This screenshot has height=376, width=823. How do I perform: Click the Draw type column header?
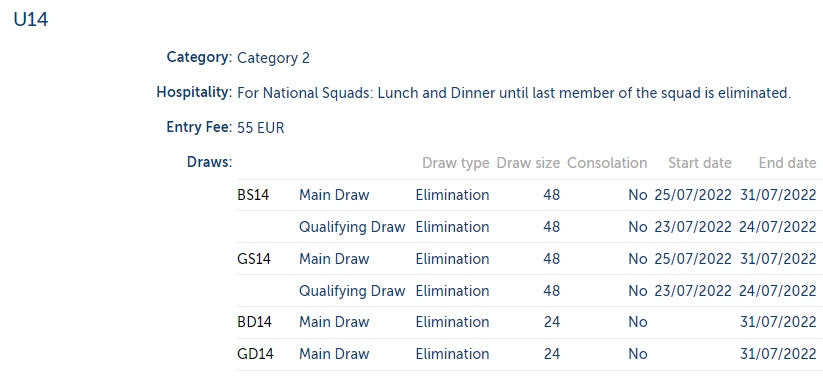[456, 163]
